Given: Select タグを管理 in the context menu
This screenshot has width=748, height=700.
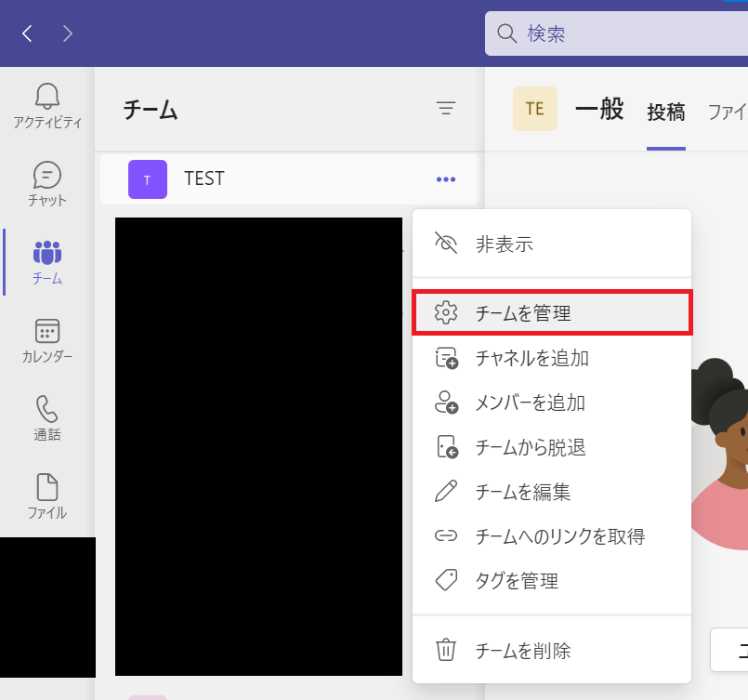Looking at the screenshot, I should pos(552,581).
